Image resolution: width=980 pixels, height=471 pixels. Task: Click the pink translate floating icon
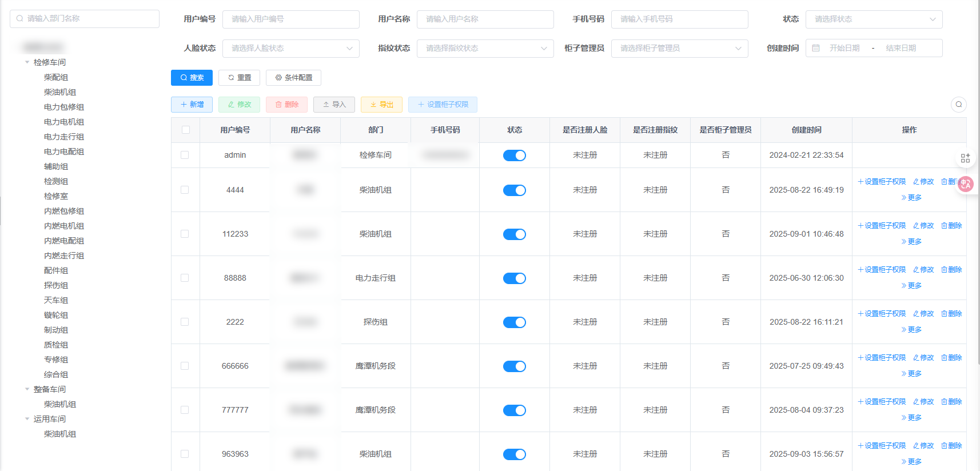(966, 183)
